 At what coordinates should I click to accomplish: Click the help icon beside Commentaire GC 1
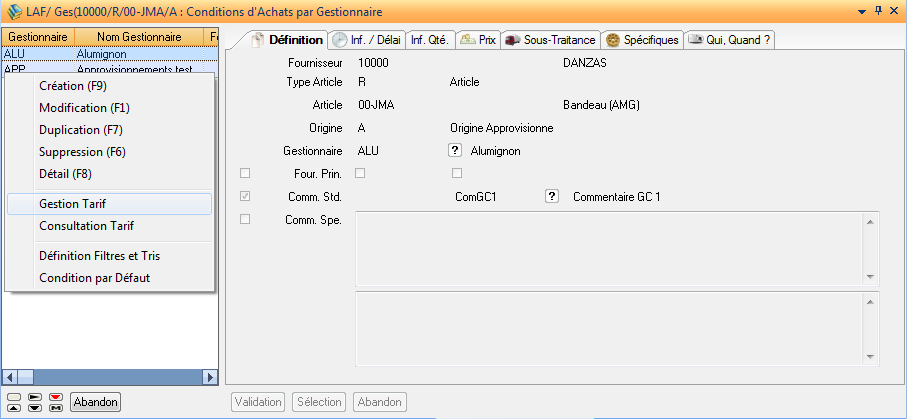coord(551,197)
